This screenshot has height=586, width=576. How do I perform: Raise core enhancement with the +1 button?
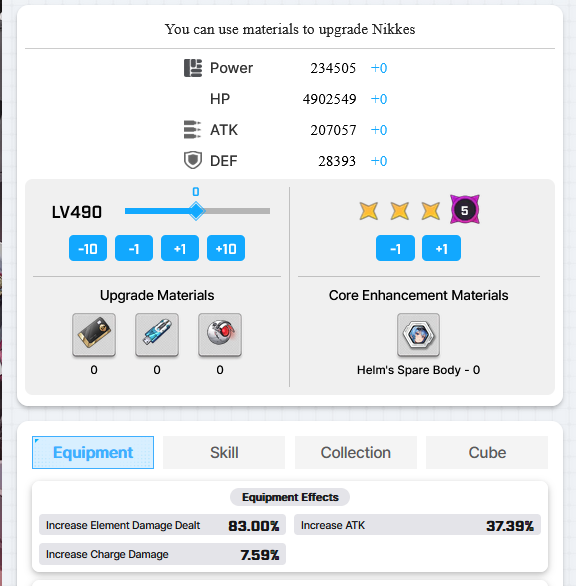pos(441,248)
